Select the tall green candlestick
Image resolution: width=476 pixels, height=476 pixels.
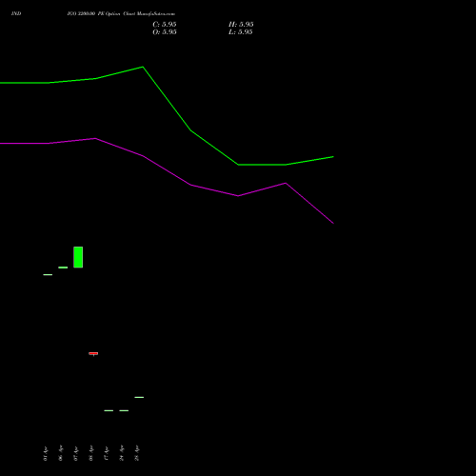click(78, 257)
